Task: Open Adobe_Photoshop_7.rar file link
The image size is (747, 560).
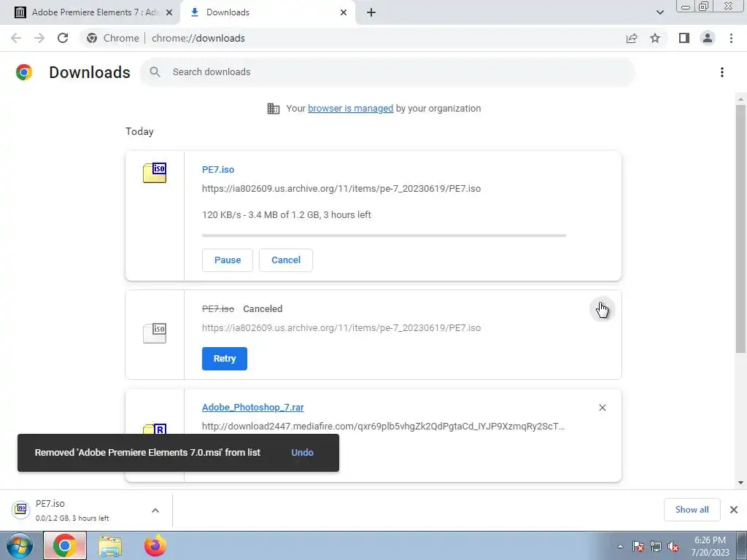Action: click(252, 407)
